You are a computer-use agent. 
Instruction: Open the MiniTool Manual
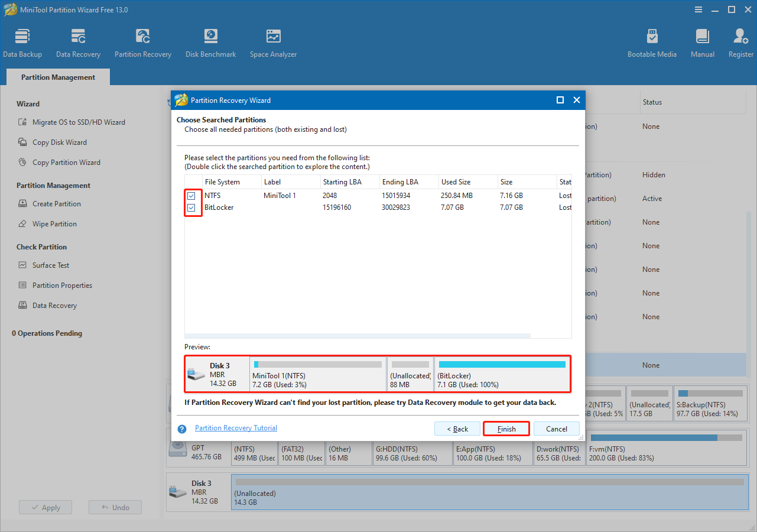(x=701, y=41)
